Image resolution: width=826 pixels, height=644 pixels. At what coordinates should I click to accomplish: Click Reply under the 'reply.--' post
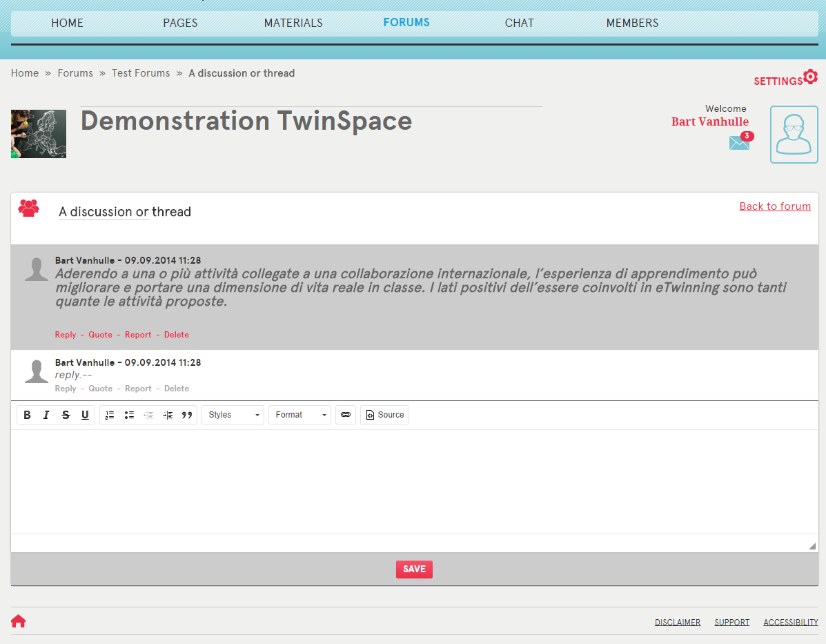(x=66, y=389)
